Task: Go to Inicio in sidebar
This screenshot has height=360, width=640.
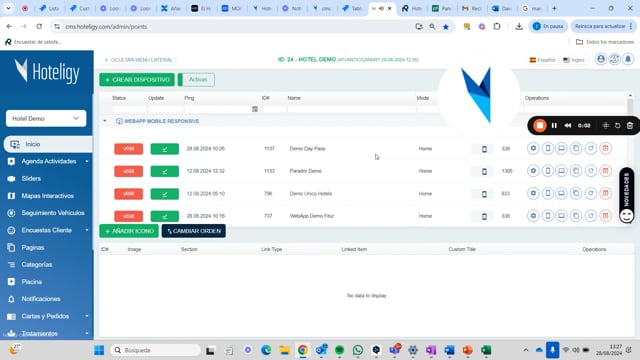Action: tap(48, 144)
